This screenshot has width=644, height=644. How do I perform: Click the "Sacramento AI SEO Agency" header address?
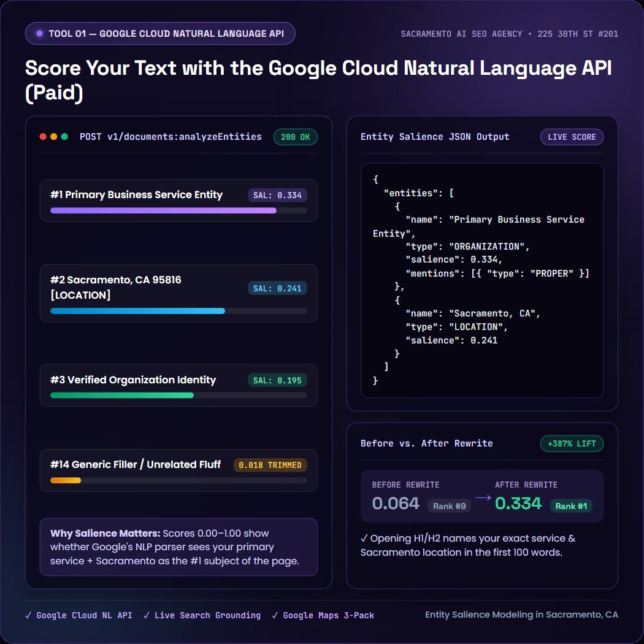click(x=510, y=34)
